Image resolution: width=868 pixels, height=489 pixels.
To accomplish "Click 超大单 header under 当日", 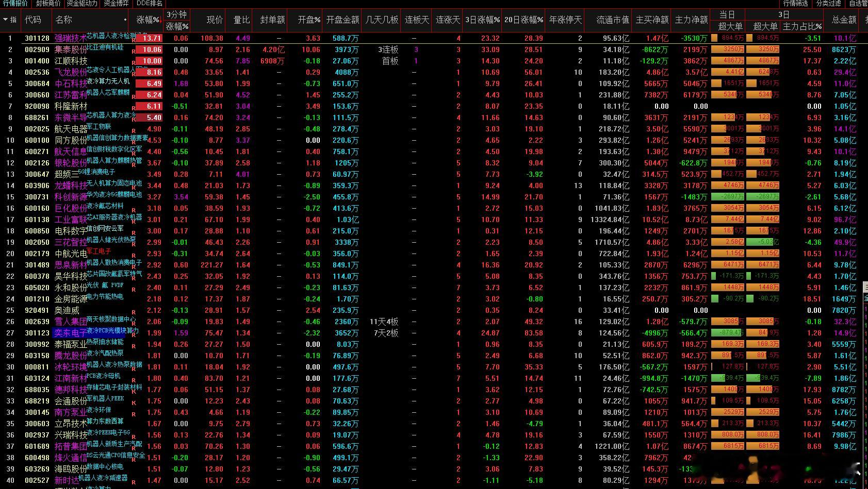I will point(730,26).
